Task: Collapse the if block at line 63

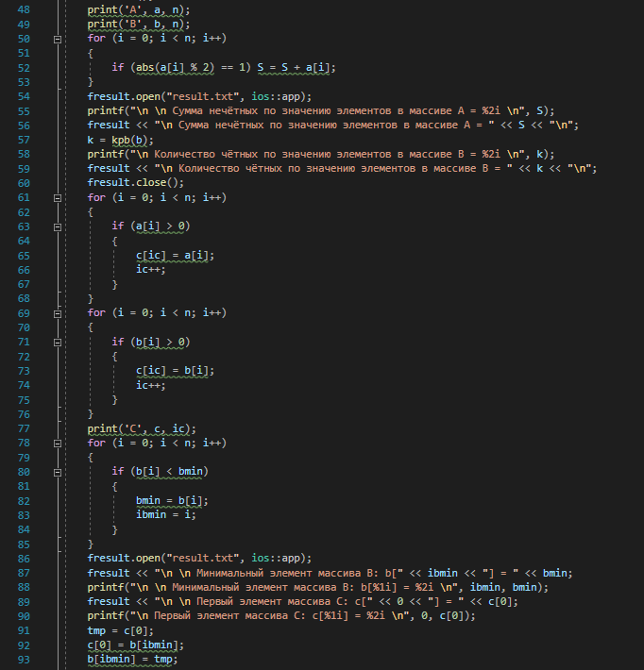Action: tap(58, 226)
